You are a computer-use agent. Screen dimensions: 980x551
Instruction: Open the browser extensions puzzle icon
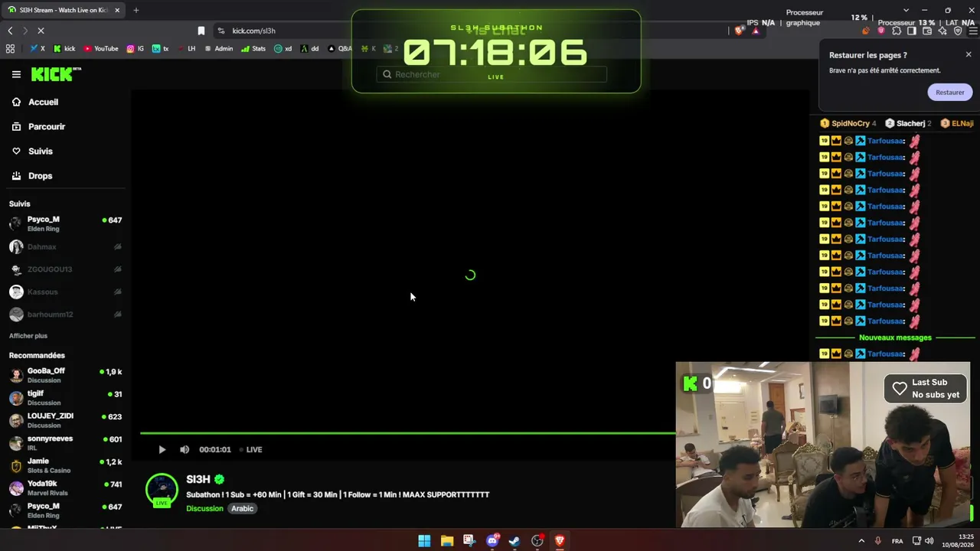(x=897, y=31)
